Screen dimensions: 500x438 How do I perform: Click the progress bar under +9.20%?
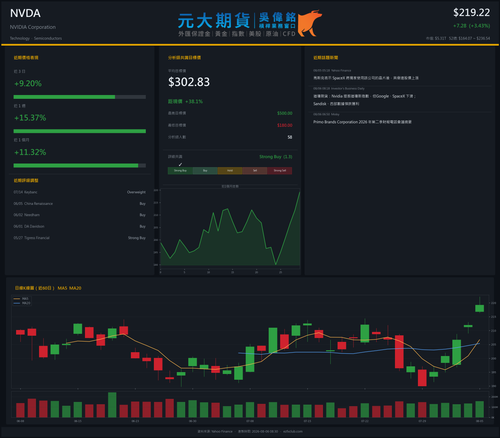tap(80, 97)
